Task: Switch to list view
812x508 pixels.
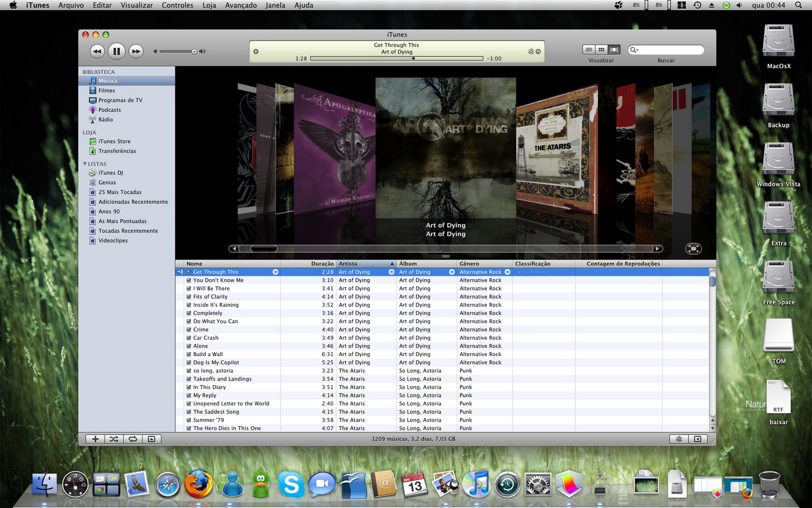Action: point(589,49)
